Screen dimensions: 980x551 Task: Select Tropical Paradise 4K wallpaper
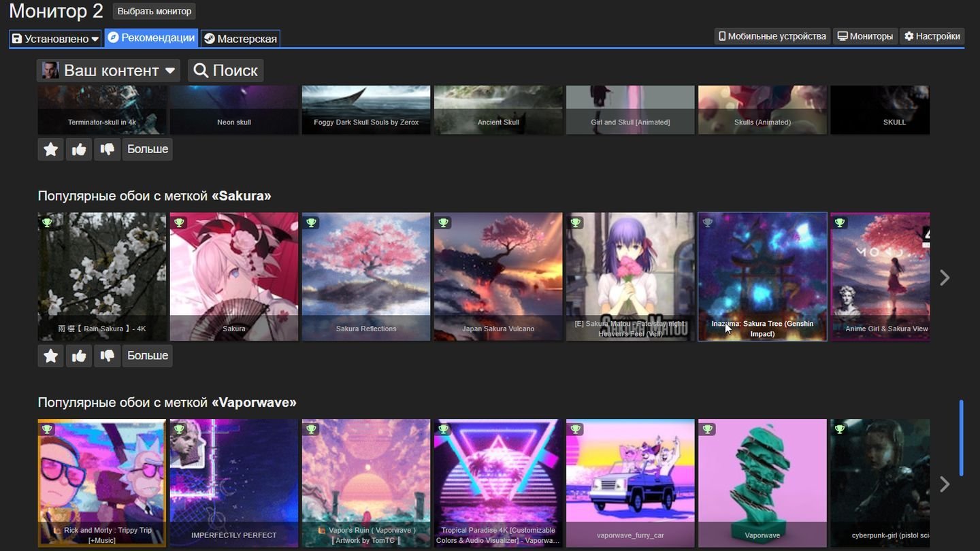tap(498, 483)
